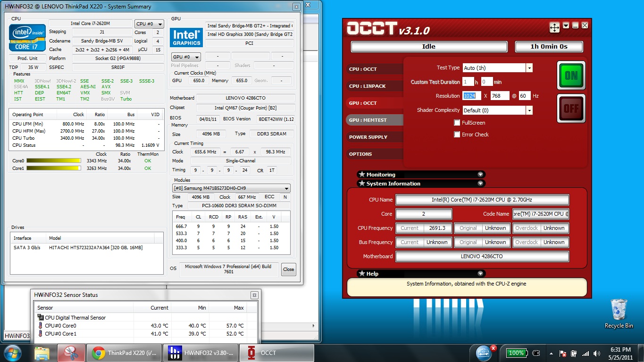644x362 pixels.
Task: Click the Intel Core i7 logo
Action: (x=28, y=38)
